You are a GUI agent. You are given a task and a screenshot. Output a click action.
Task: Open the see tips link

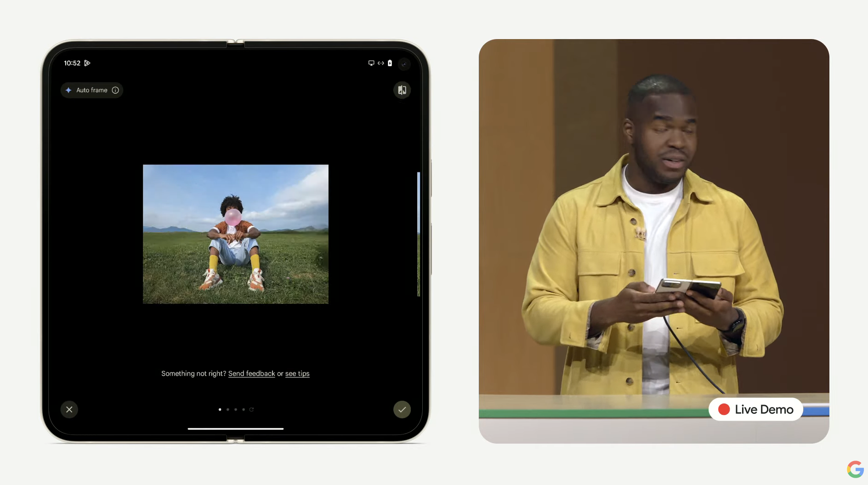pos(297,374)
